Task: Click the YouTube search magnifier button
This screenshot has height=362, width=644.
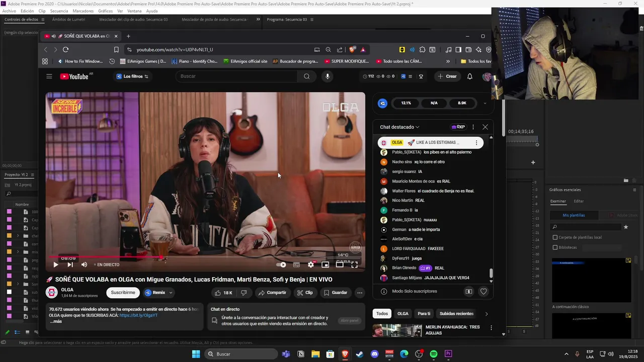Action: point(306,76)
